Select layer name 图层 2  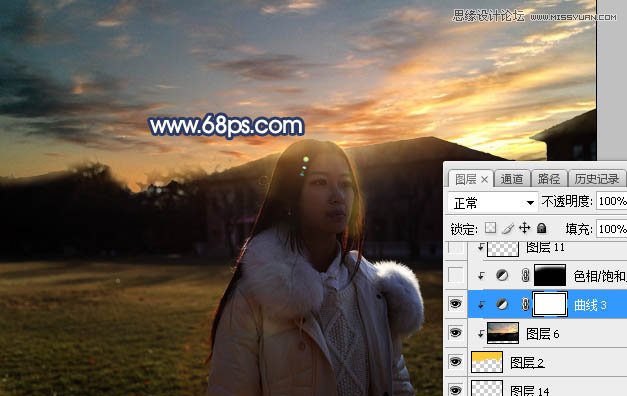527,363
